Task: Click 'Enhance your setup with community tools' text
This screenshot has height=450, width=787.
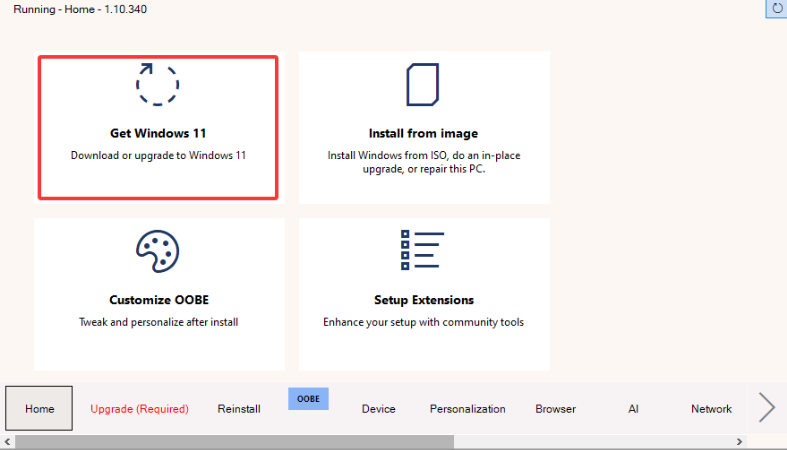Action: click(423, 322)
